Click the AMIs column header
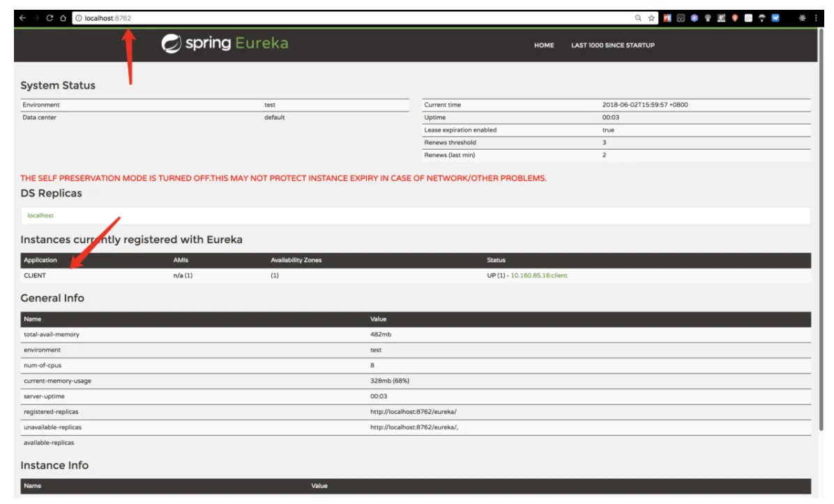The width and height of the screenshot is (834, 504). click(x=181, y=260)
